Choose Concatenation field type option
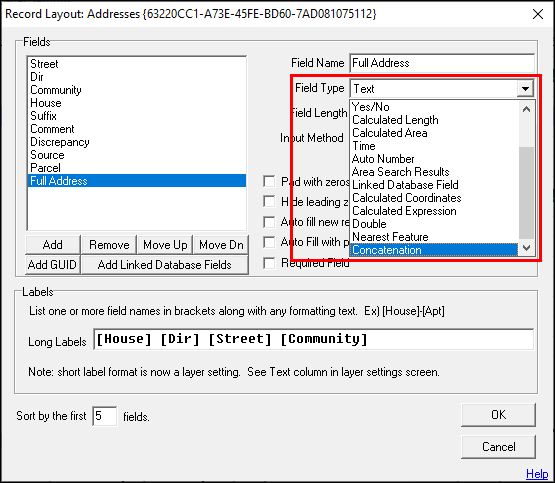Screen dimensions: 555x483 point(434,250)
